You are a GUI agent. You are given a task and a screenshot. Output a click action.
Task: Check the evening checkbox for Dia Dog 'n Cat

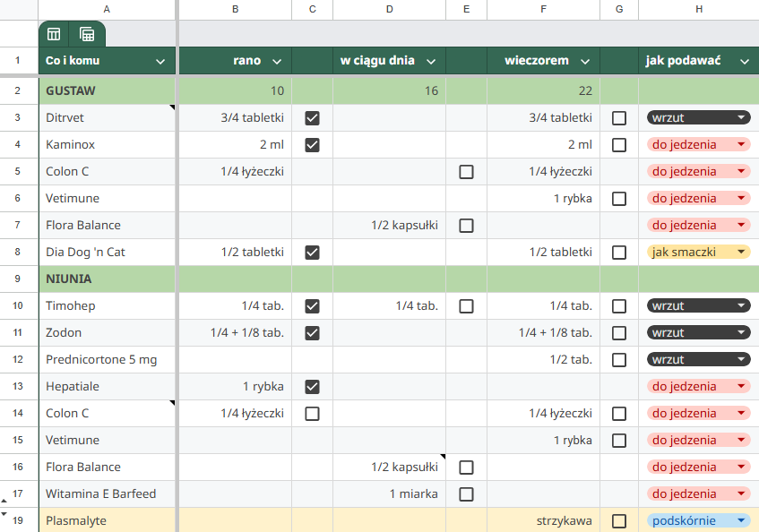619,253
